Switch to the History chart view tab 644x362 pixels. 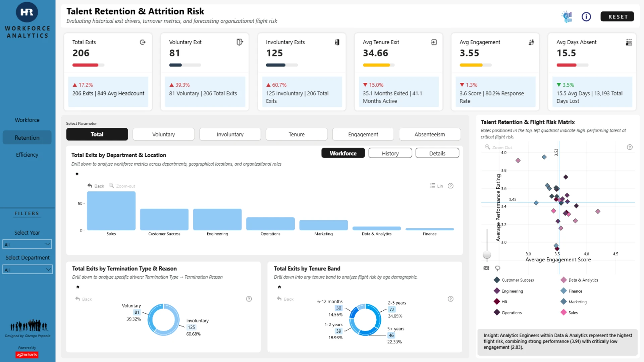pos(390,153)
